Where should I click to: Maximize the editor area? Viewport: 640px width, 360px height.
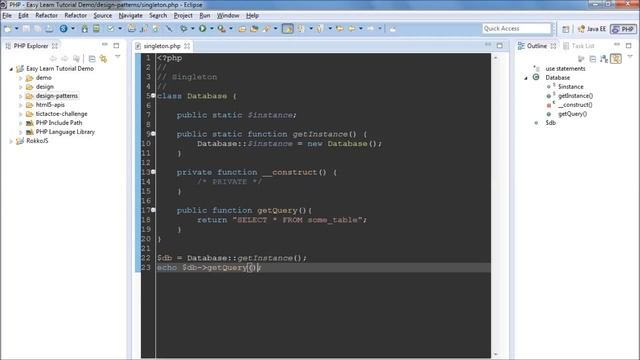pyautogui.click(x=500, y=45)
